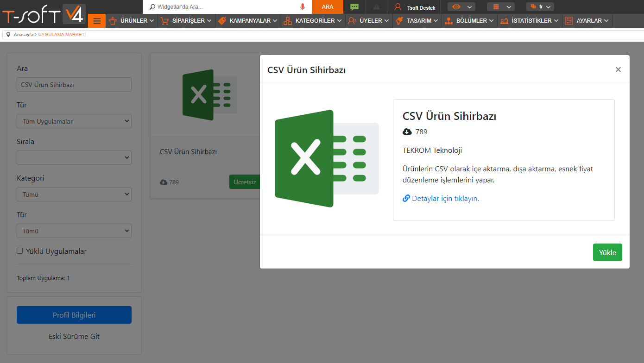This screenshot has height=363, width=644.
Task: Open the Tüm Uygulamalar type dropdown
Action: click(74, 121)
